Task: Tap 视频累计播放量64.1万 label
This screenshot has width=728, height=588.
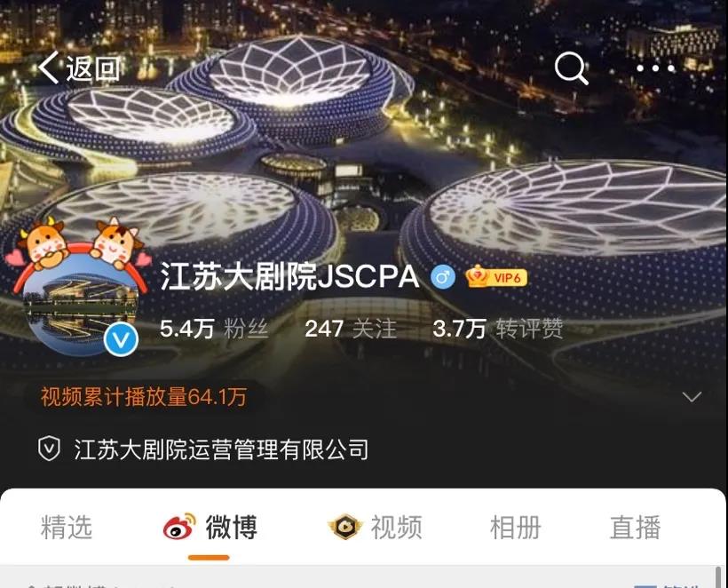Action: coord(144,397)
